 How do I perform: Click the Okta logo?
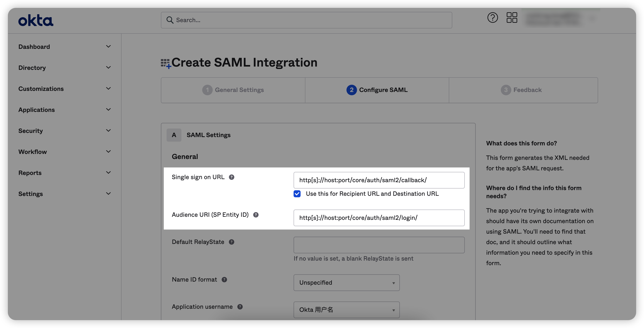(36, 20)
